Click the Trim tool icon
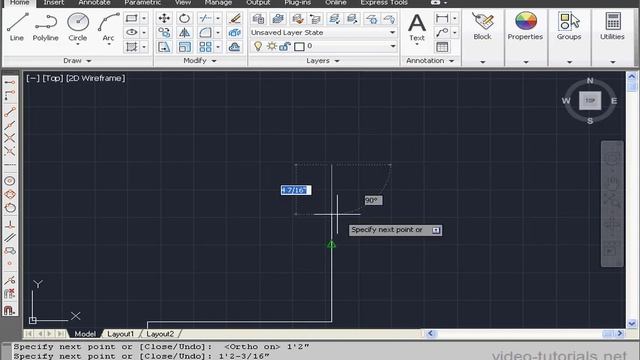This screenshot has width=640, height=360. pos(205,18)
